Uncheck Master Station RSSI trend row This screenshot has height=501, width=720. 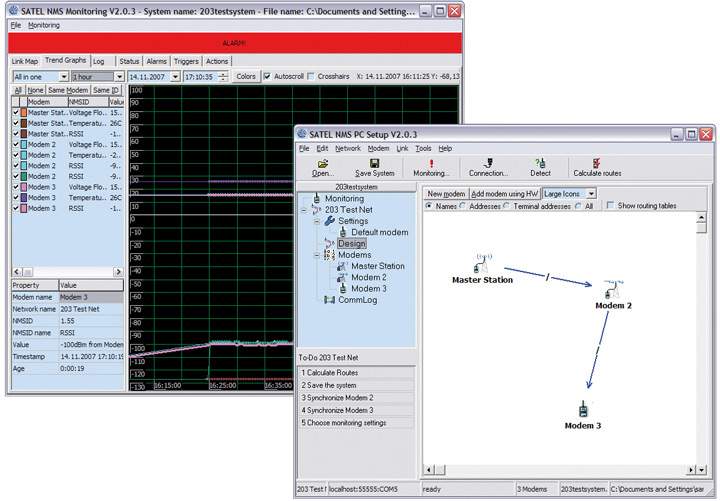(16, 134)
